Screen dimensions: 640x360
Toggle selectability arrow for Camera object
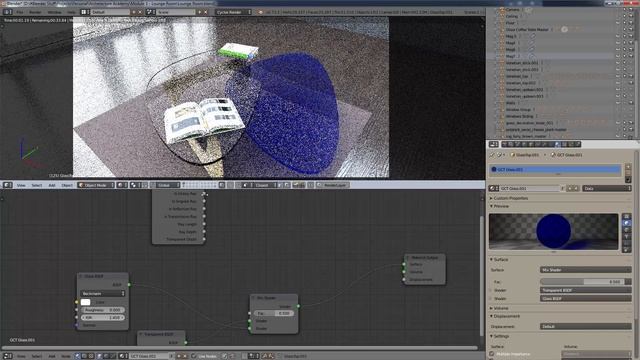click(624, 10)
